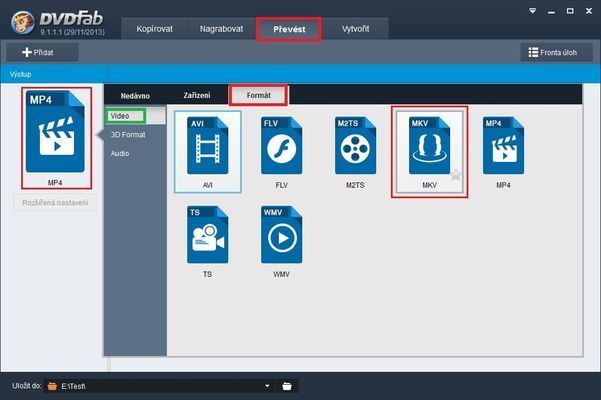Open the browse folder icon beside the path

(287, 386)
